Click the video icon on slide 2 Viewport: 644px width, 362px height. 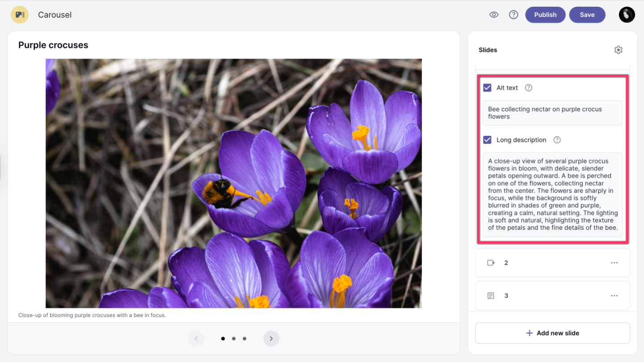pos(491,263)
